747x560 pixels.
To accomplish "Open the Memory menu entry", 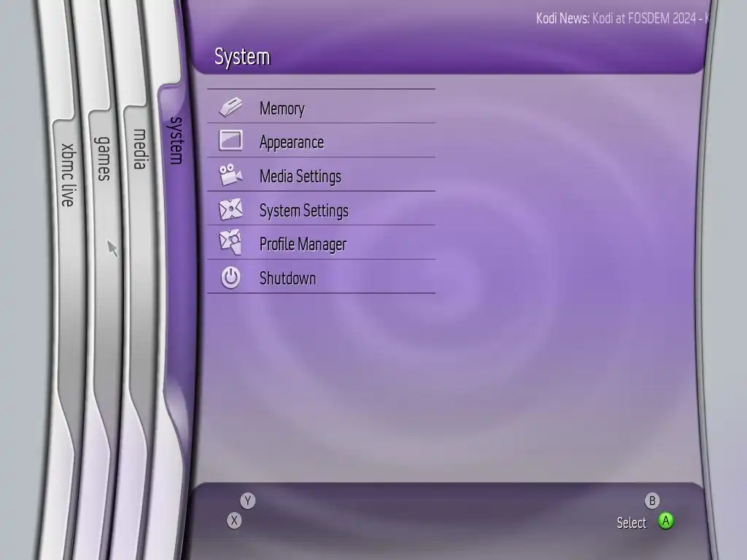I will point(321,106).
